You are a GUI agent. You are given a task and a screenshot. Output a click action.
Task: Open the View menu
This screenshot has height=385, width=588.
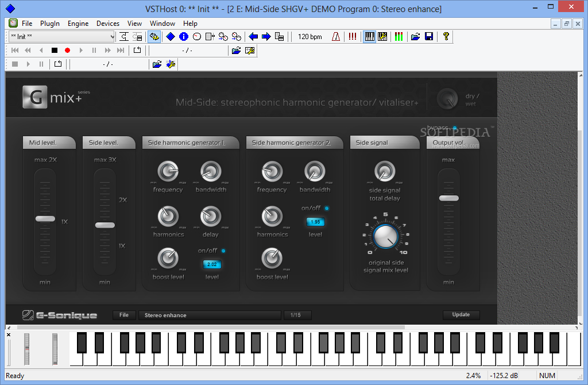134,23
